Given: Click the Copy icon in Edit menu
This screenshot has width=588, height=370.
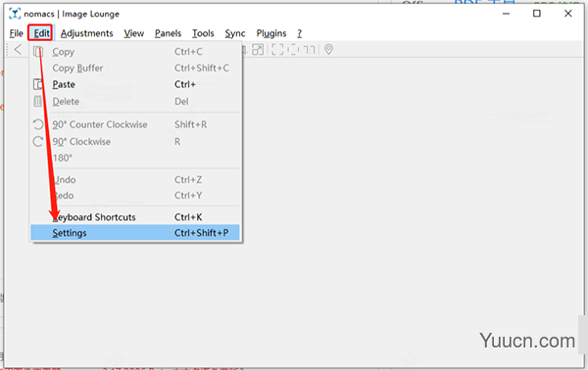Looking at the screenshot, I should tap(38, 52).
